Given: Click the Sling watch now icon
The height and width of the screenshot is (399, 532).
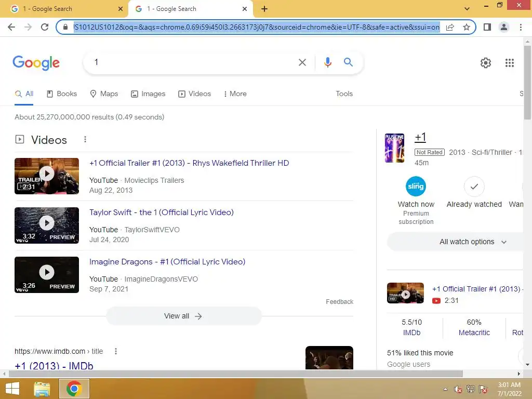Looking at the screenshot, I should tap(416, 187).
